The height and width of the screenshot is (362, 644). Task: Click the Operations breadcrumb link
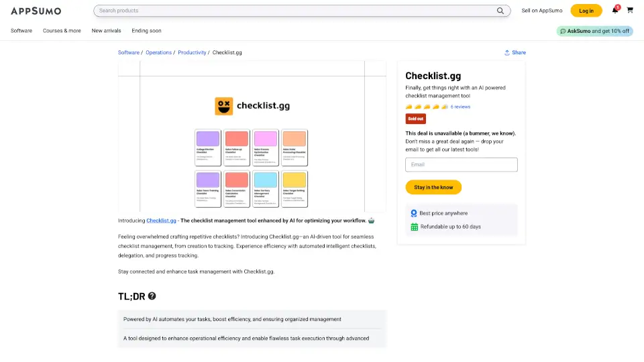click(158, 52)
